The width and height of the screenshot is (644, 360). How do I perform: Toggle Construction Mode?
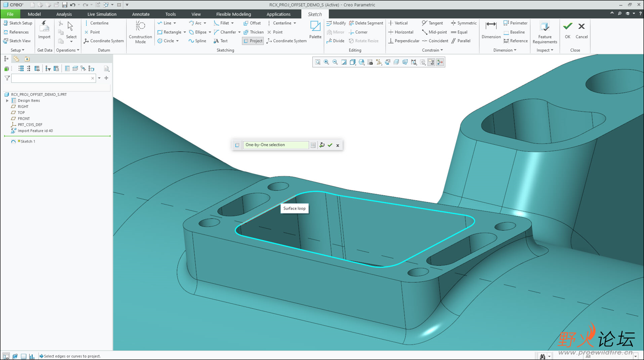(x=140, y=32)
